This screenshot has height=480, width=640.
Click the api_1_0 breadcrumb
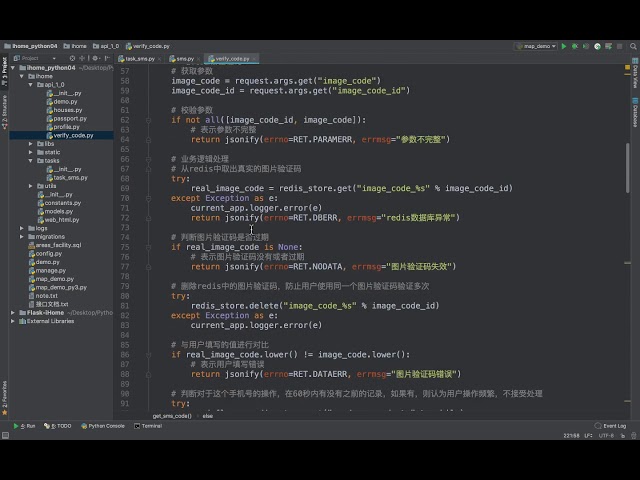click(109, 46)
